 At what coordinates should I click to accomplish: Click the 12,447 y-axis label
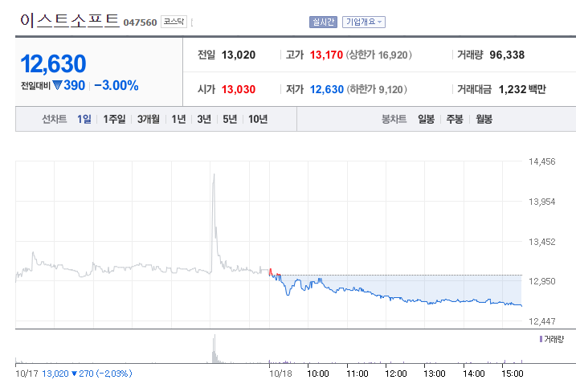[x=541, y=321]
